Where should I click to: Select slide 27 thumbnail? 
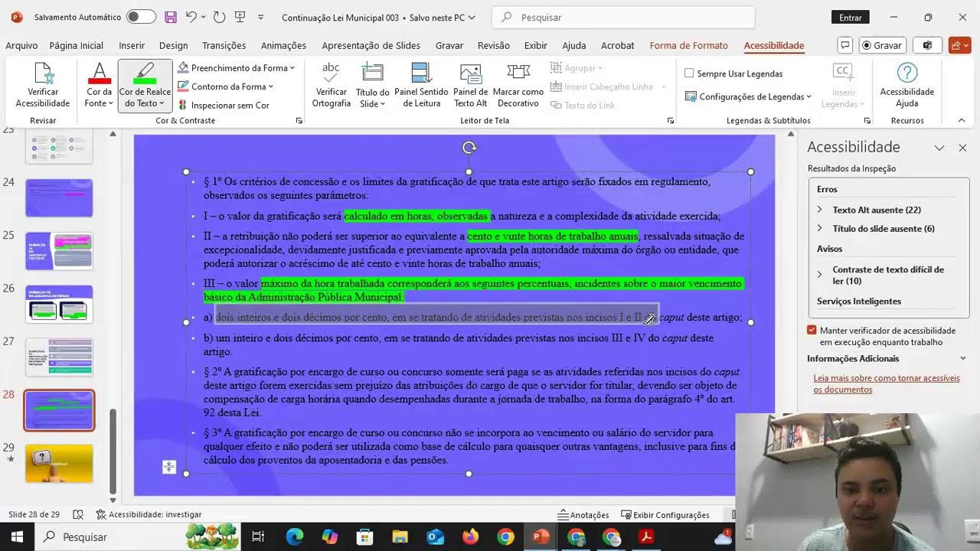pyautogui.click(x=59, y=357)
